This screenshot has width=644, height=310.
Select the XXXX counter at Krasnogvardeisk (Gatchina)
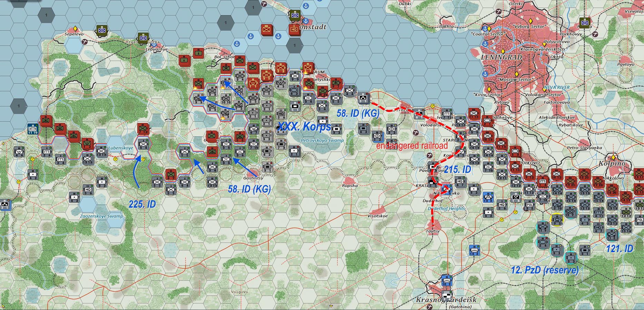[x=447, y=296]
